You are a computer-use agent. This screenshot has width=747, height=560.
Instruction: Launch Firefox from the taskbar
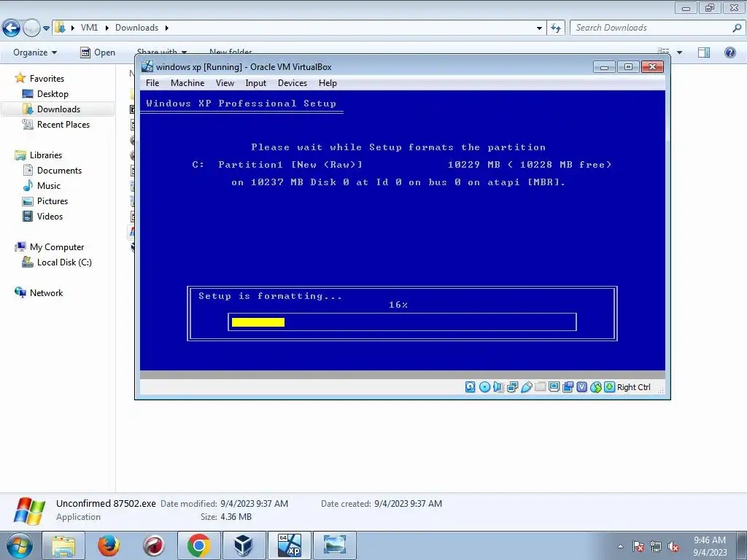pos(109,546)
